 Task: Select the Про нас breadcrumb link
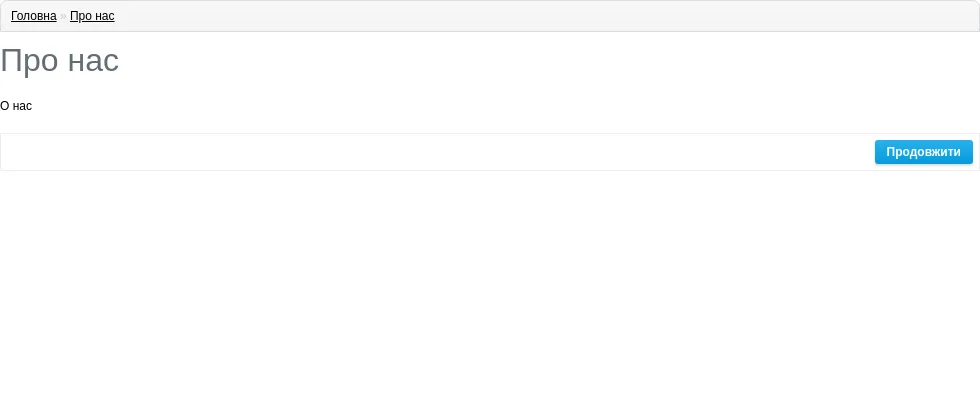click(x=92, y=16)
